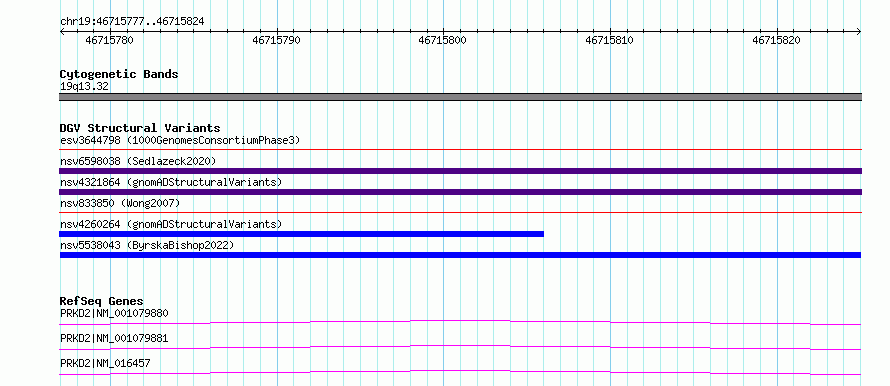Open variant nsv4321864 gnomAD label

[x=171, y=182]
